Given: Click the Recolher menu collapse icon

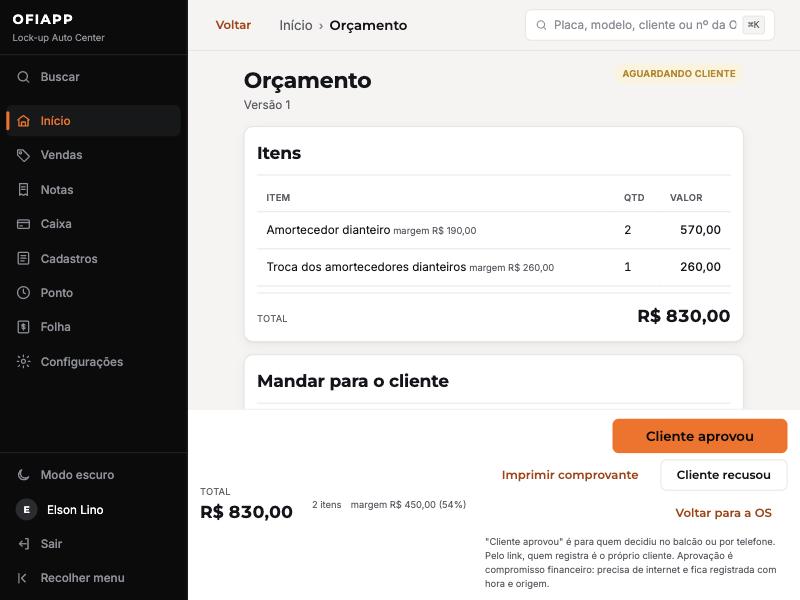Looking at the screenshot, I should pos(22,578).
